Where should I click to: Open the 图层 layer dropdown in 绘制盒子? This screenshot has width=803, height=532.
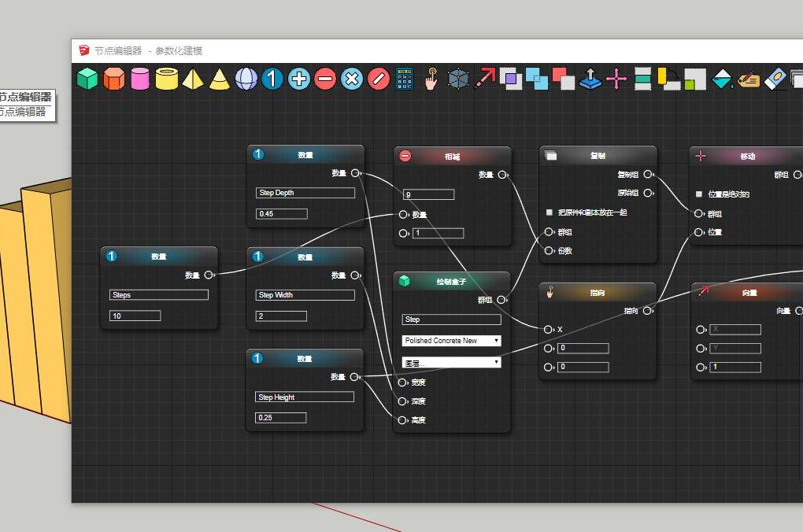(450, 361)
